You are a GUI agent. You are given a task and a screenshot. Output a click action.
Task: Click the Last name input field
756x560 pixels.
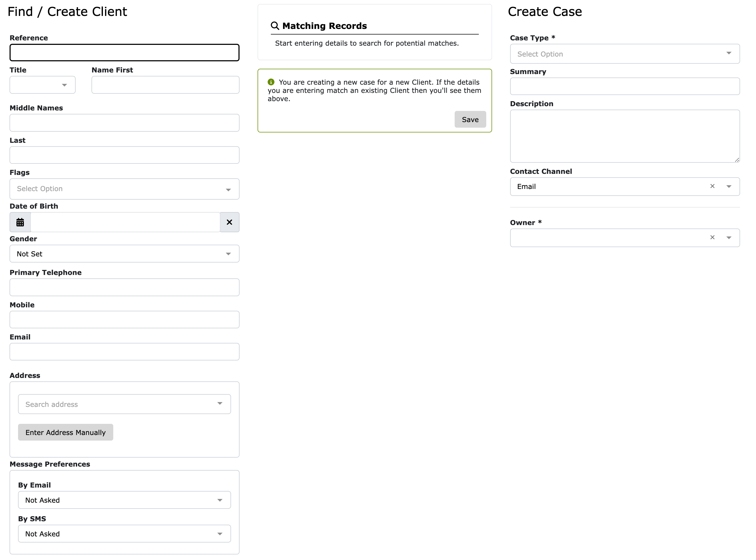coord(125,155)
